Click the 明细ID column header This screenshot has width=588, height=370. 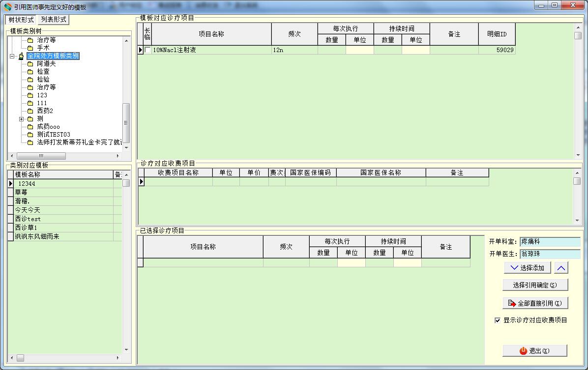pos(497,34)
